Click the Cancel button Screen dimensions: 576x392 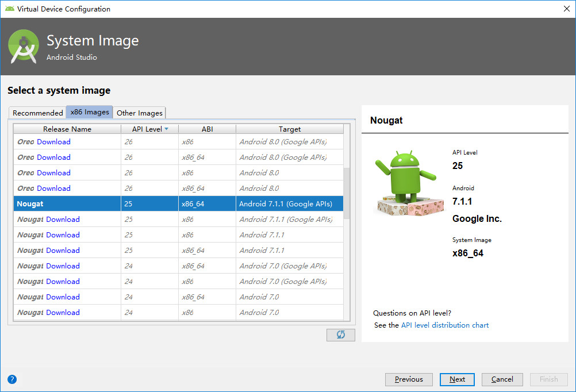click(502, 379)
